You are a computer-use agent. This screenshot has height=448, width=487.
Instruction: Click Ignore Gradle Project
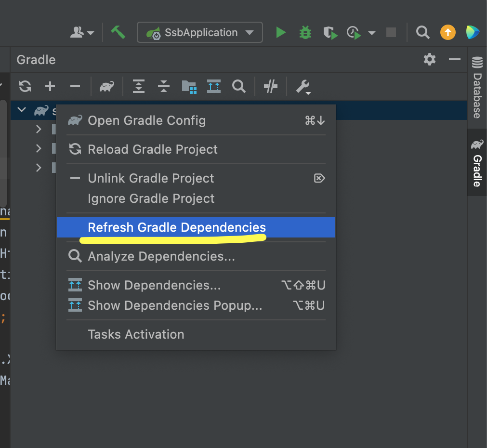point(150,198)
